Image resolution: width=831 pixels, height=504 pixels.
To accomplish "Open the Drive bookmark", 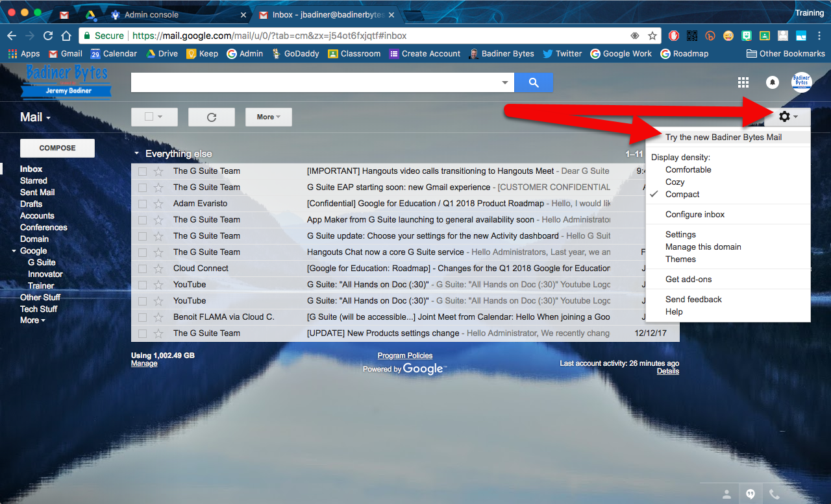I will (x=162, y=54).
